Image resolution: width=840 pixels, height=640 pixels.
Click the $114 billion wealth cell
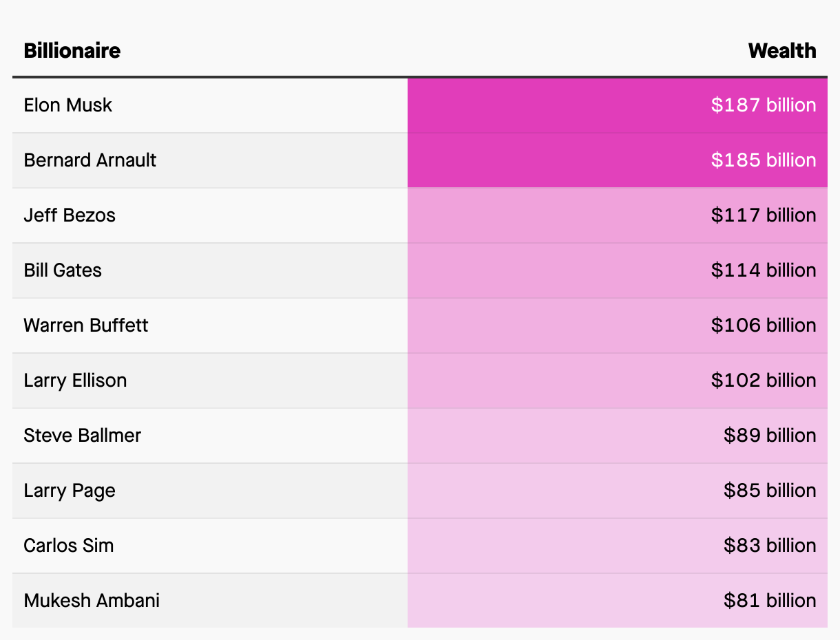pyautogui.click(x=763, y=270)
